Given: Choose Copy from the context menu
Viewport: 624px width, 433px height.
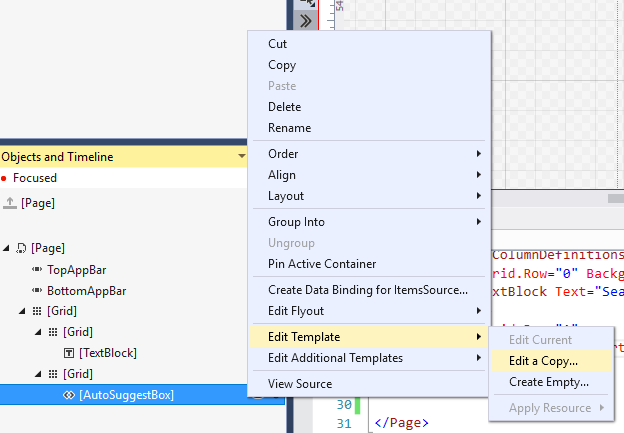Looking at the screenshot, I should [x=369, y=65].
